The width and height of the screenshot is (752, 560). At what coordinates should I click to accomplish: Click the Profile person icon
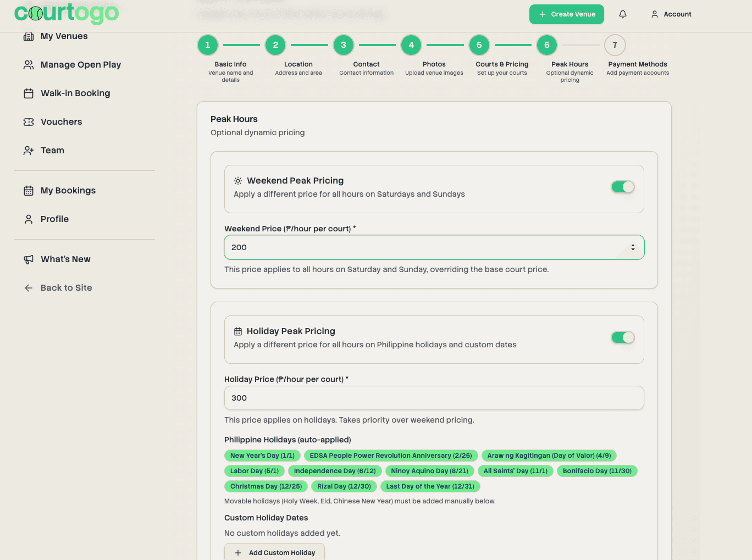coord(29,219)
